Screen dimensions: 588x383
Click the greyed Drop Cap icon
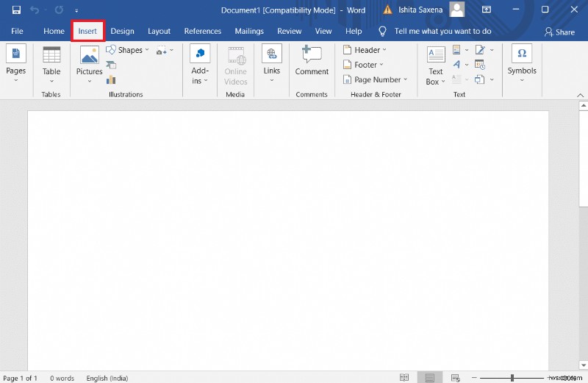[456, 79]
